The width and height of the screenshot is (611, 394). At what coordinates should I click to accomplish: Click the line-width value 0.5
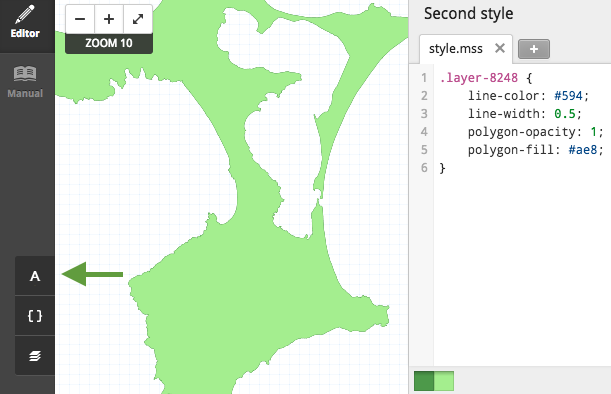click(x=565, y=114)
